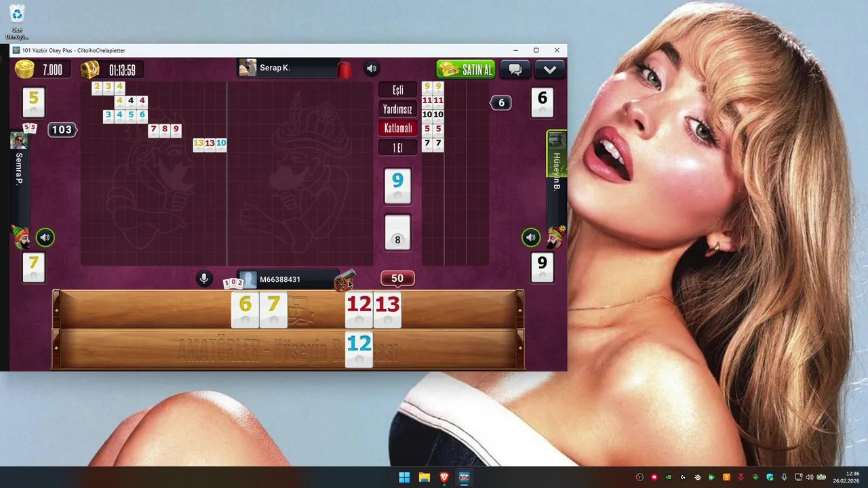
Task: Open the treasure chest bonus timer
Action: pyautogui.click(x=90, y=69)
